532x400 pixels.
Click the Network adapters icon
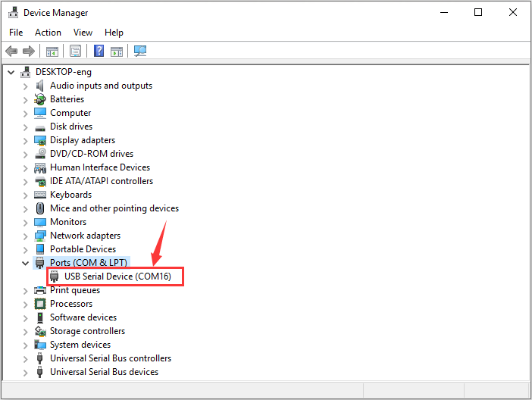pyautogui.click(x=40, y=236)
